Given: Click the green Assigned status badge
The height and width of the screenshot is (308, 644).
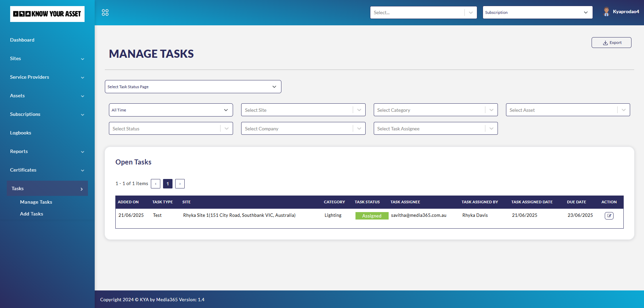Looking at the screenshot, I should click(372, 216).
